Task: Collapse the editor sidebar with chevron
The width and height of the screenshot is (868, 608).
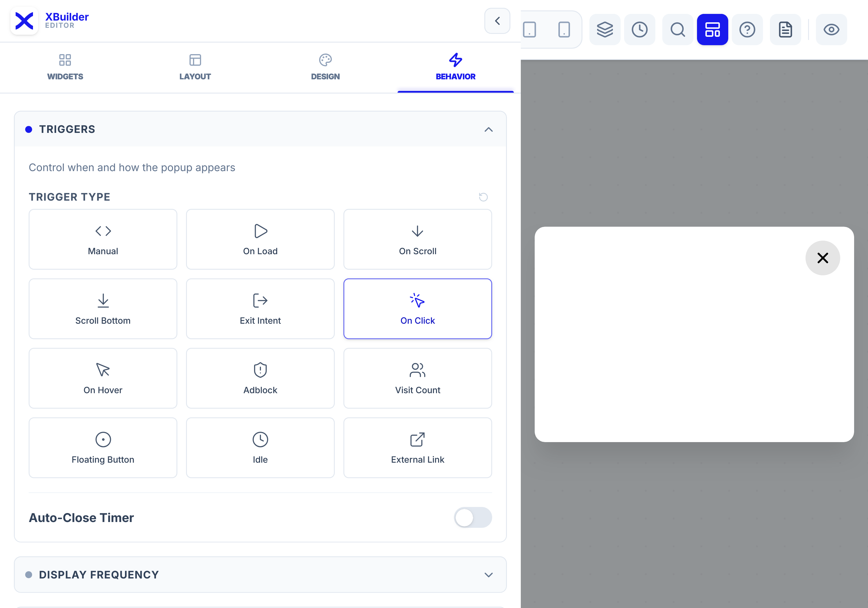Action: pos(497,21)
